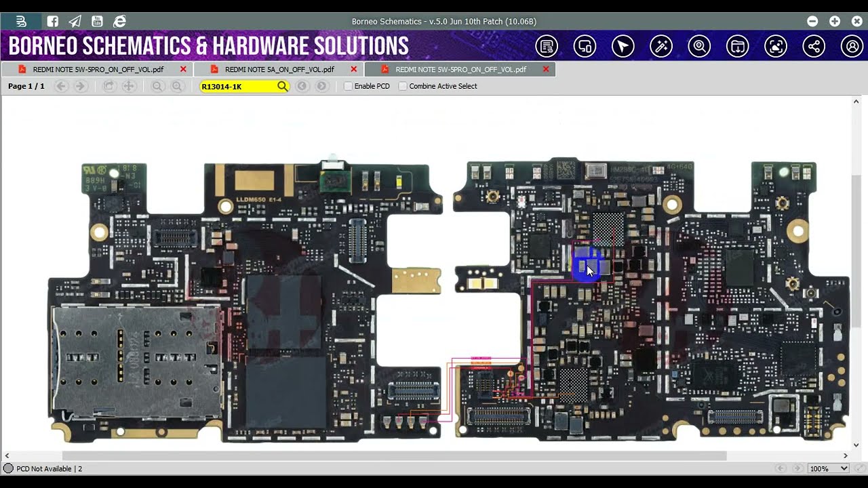Click PCD status circle indicator
868x488 pixels.
pyautogui.click(x=8, y=468)
